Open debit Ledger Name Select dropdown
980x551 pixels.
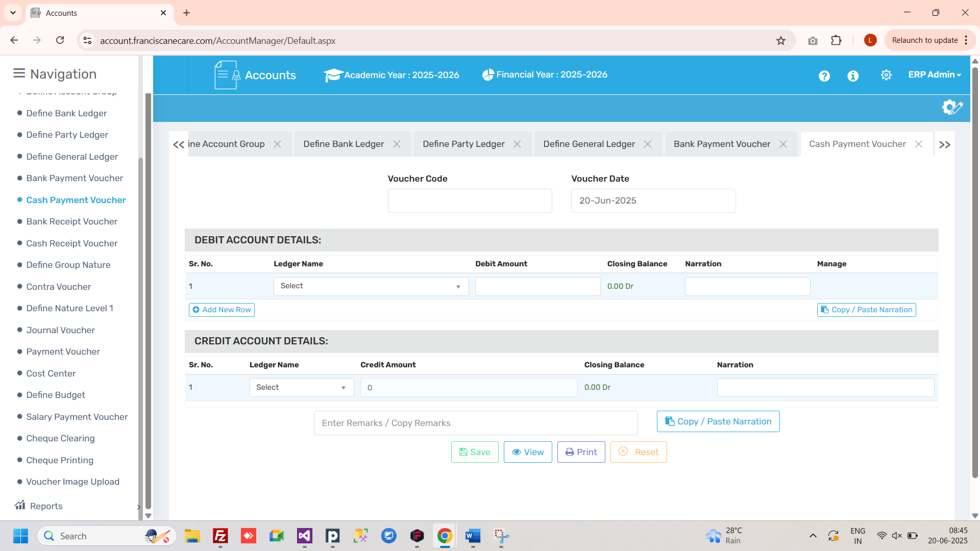pyautogui.click(x=371, y=286)
